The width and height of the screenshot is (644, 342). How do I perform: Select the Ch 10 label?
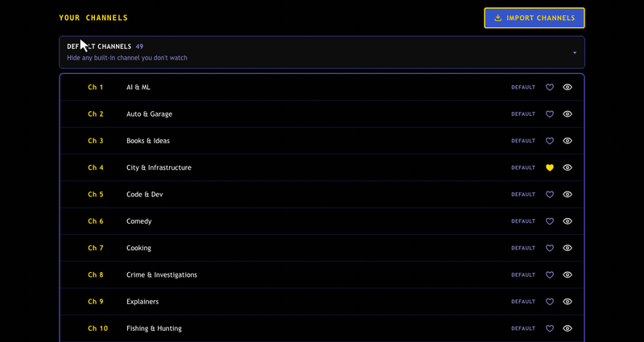click(97, 328)
